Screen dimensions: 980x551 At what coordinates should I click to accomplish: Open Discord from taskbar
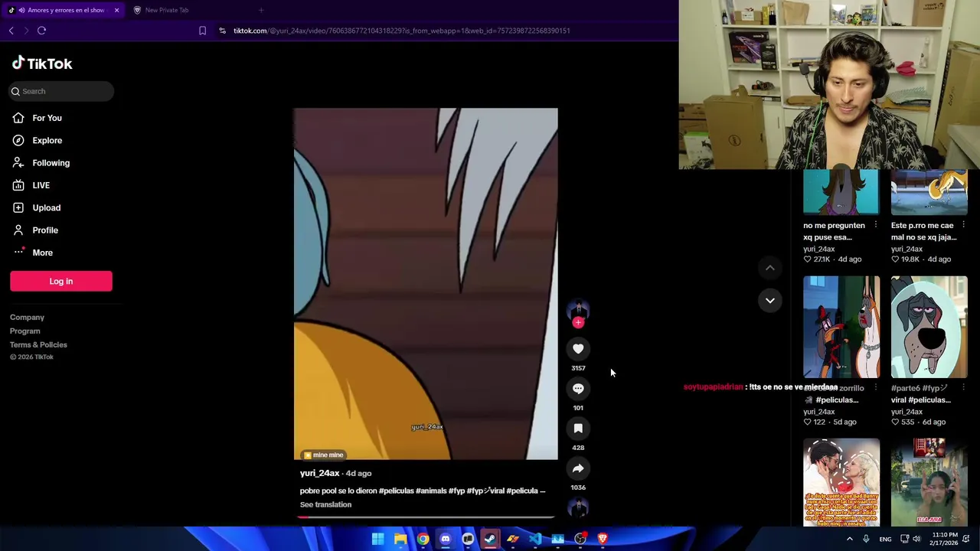click(x=446, y=539)
